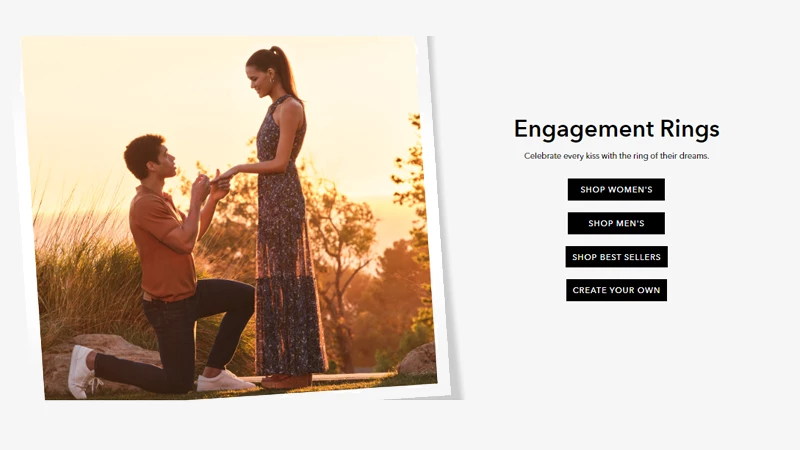The image size is (800, 450).
Task: Click the woman's earring
Action: click(272, 80)
